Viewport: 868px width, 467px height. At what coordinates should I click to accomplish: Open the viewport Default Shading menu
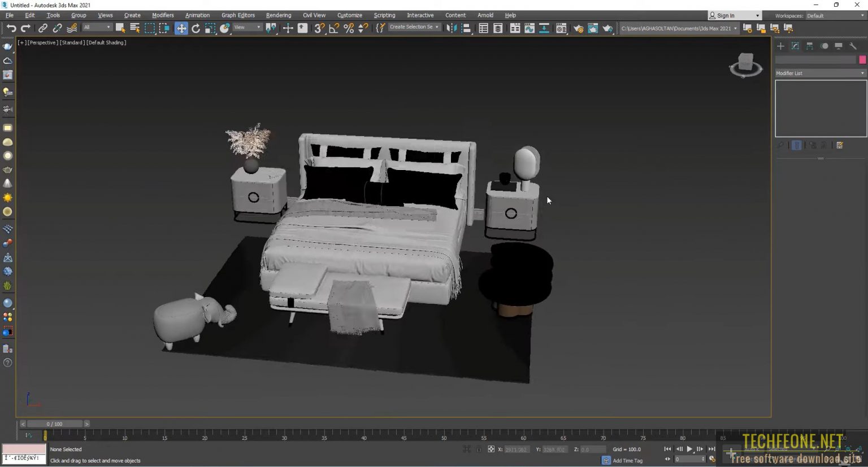click(106, 42)
